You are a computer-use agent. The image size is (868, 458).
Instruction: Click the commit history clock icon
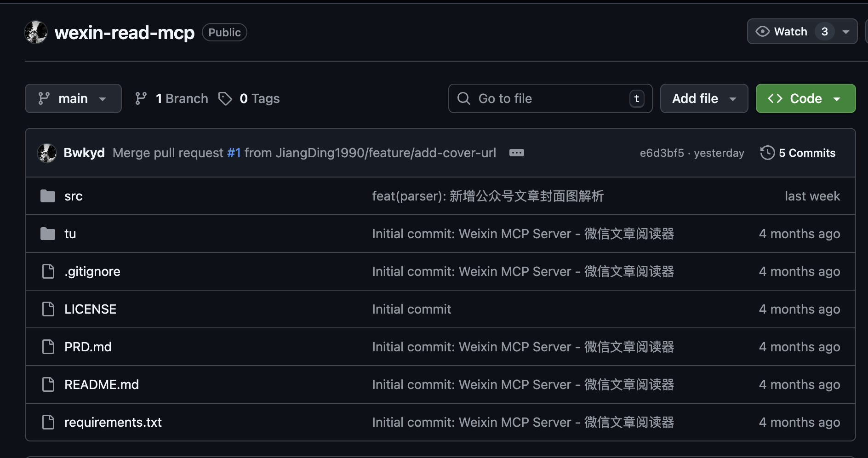767,153
